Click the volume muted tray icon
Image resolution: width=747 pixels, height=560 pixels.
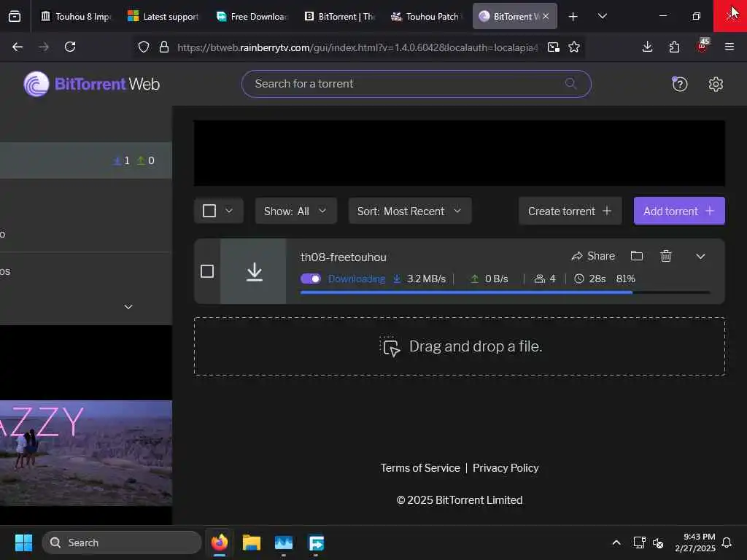658,542
